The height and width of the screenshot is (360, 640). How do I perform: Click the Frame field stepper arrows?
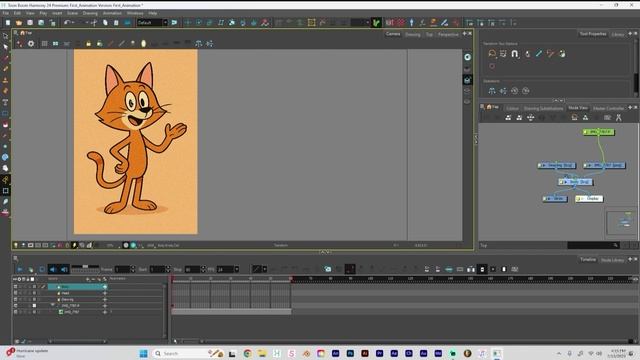point(133,269)
